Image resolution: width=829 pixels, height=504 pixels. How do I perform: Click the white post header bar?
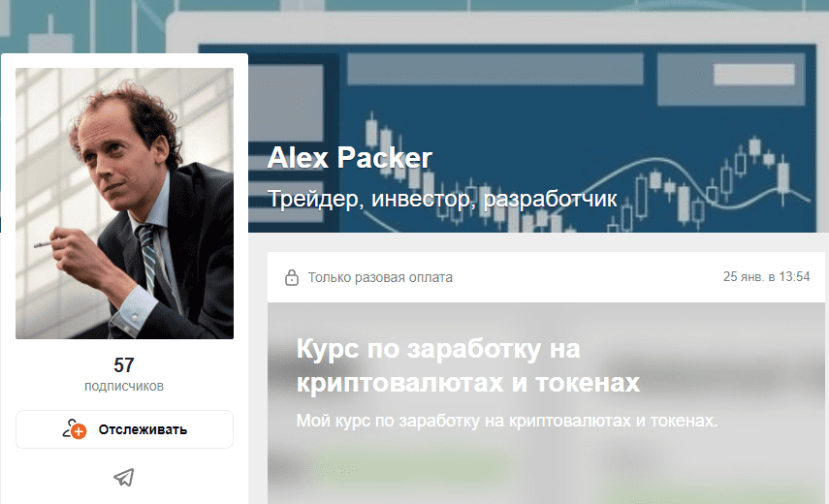[x=548, y=277]
